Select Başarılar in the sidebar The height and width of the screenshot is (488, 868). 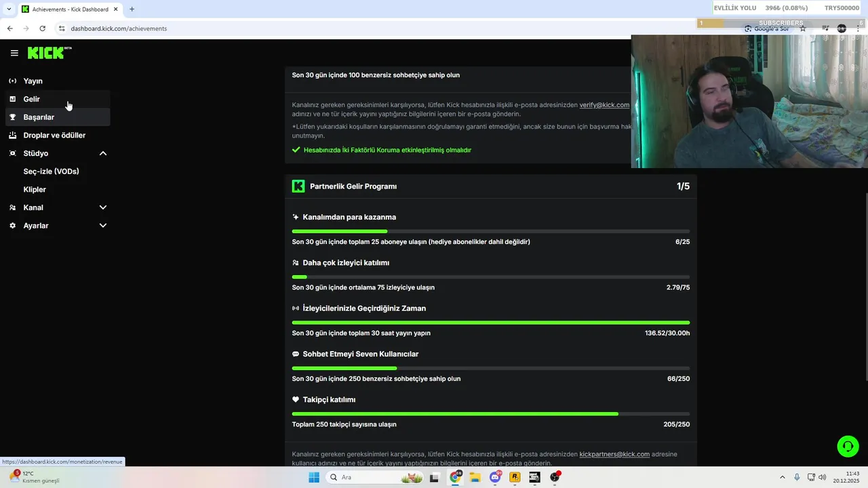click(x=58, y=117)
